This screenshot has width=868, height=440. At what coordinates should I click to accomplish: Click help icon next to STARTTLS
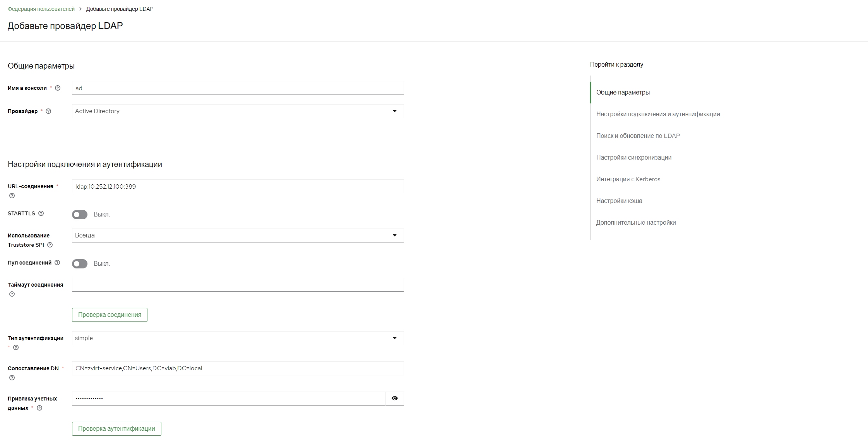tap(41, 213)
